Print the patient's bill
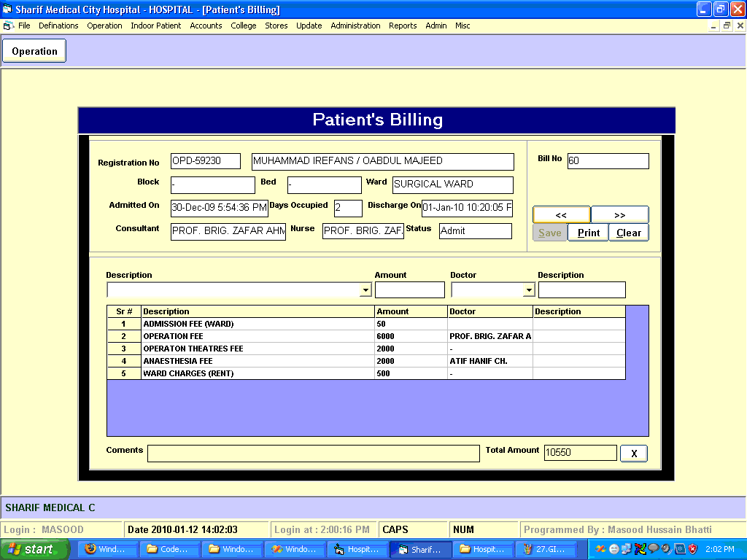747x560 pixels. (589, 233)
